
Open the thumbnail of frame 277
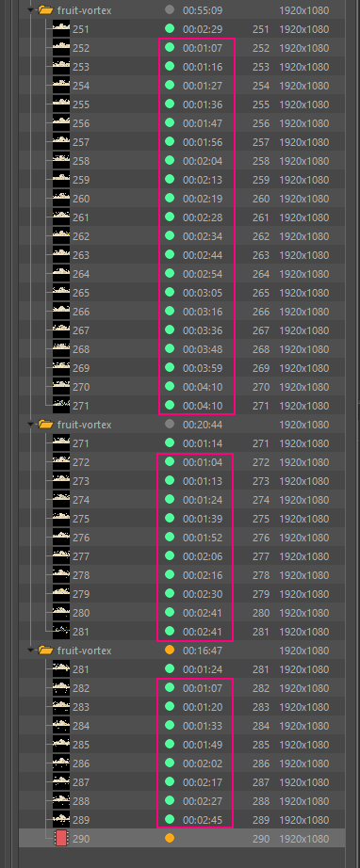point(61,555)
